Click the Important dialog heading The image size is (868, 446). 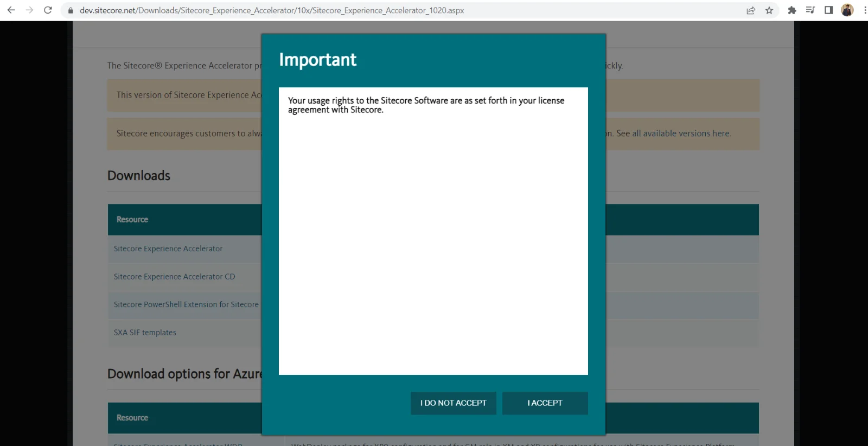[x=318, y=60]
